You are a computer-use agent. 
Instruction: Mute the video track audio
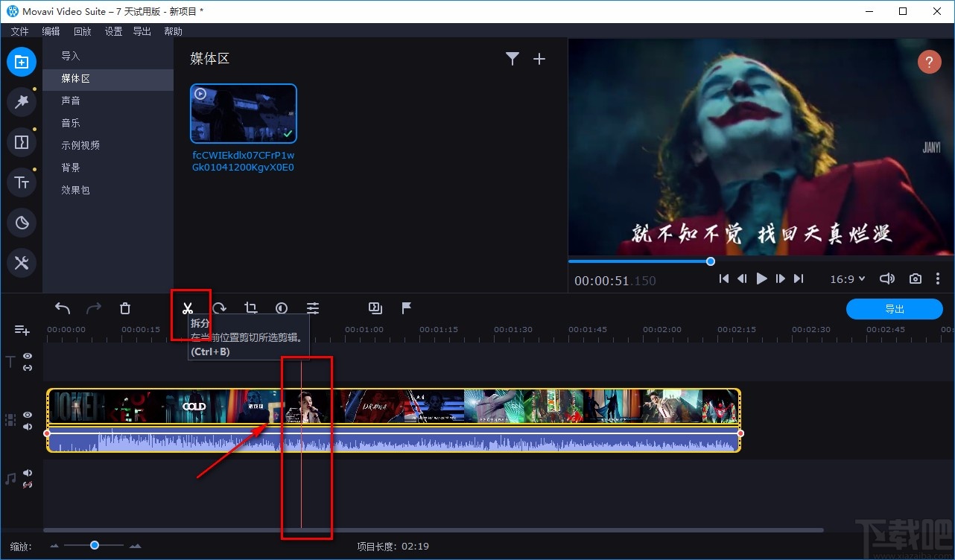coord(28,427)
